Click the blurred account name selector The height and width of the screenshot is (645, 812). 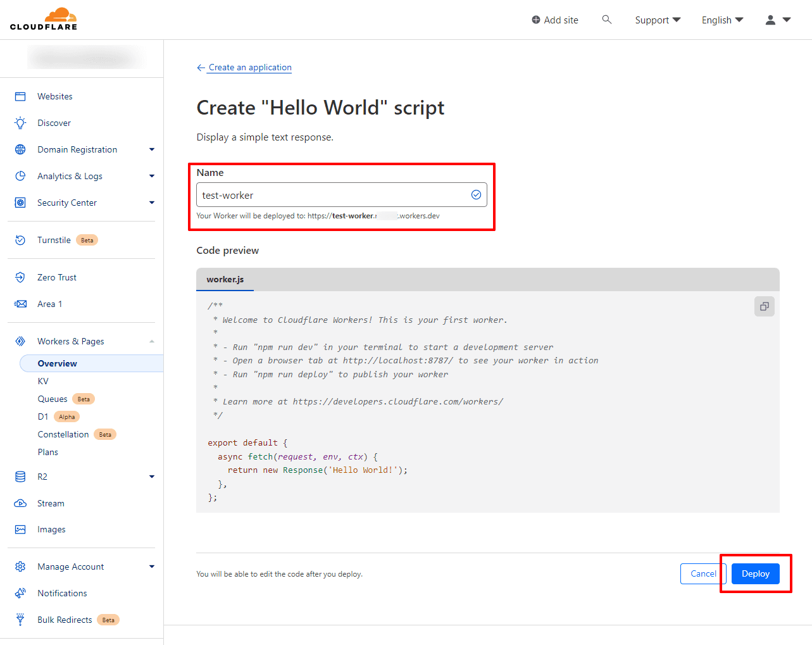coord(85,58)
